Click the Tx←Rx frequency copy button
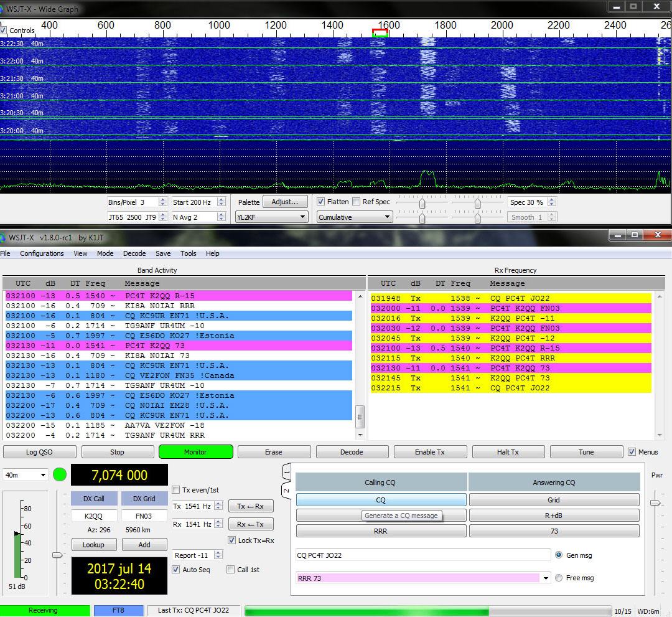Viewport: 672px width, 617px height. [250, 506]
